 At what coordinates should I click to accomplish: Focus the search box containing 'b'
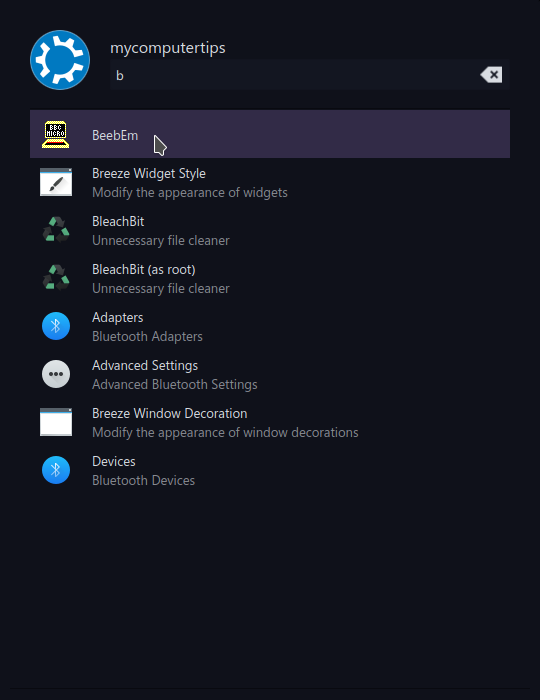click(x=310, y=75)
